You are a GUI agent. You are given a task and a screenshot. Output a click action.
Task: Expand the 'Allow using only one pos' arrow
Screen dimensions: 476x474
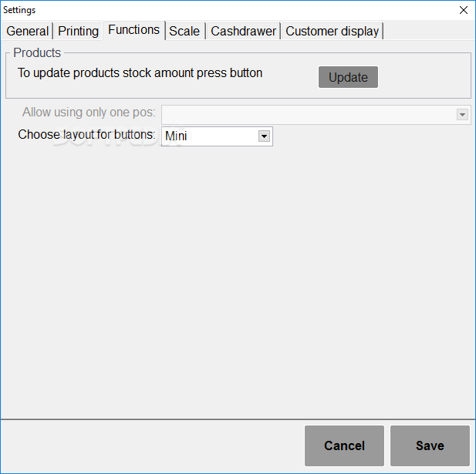tap(462, 115)
